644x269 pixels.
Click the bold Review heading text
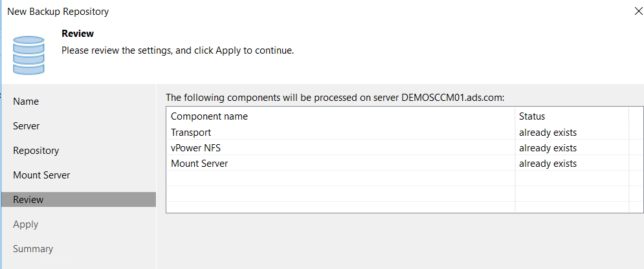click(x=78, y=33)
